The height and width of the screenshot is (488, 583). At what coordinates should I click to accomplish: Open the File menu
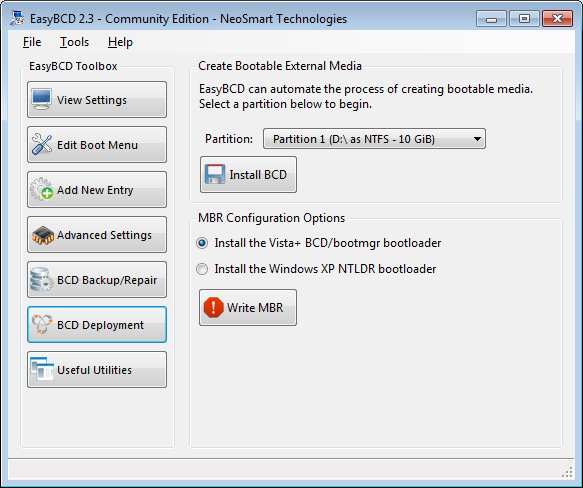point(32,42)
